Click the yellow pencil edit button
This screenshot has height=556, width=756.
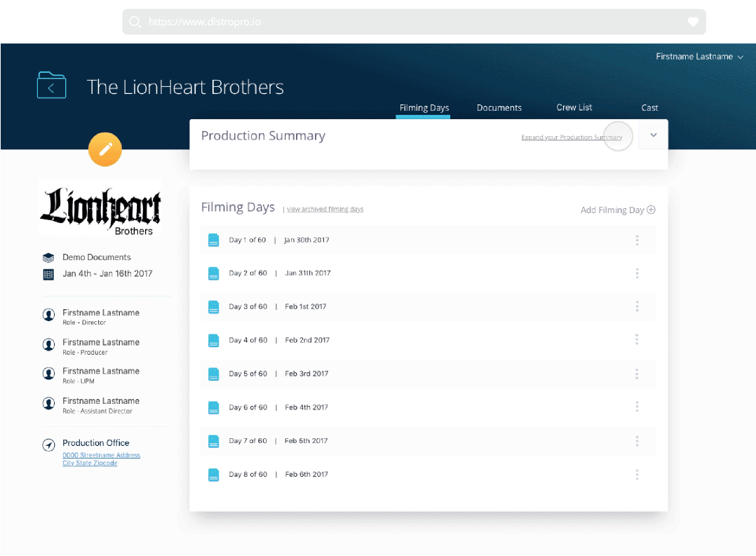click(105, 149)
